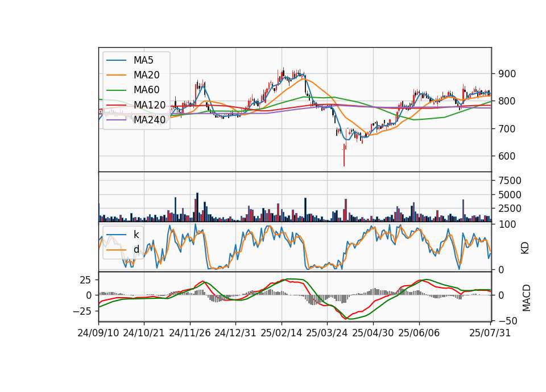Click the 25/03/24 date label

[327, 333]
